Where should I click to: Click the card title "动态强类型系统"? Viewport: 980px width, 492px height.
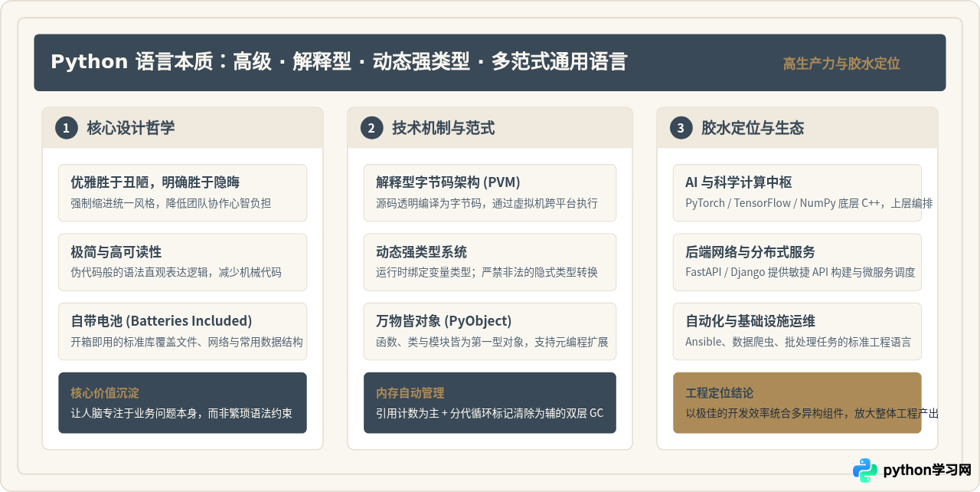[x=421, y=252]
